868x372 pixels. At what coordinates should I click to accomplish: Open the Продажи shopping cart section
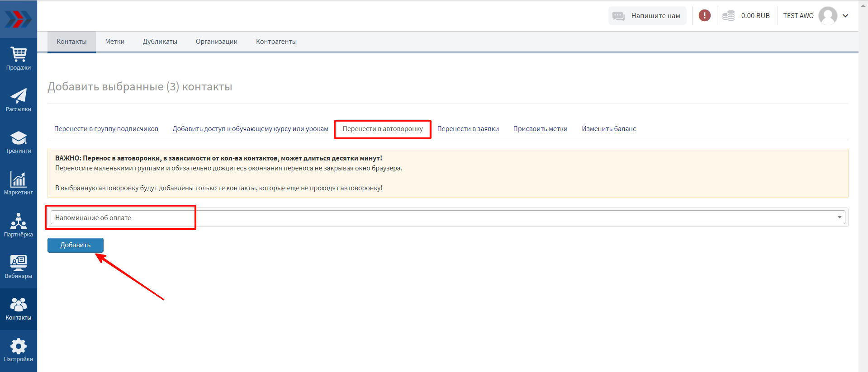click(x=19, y=59)
